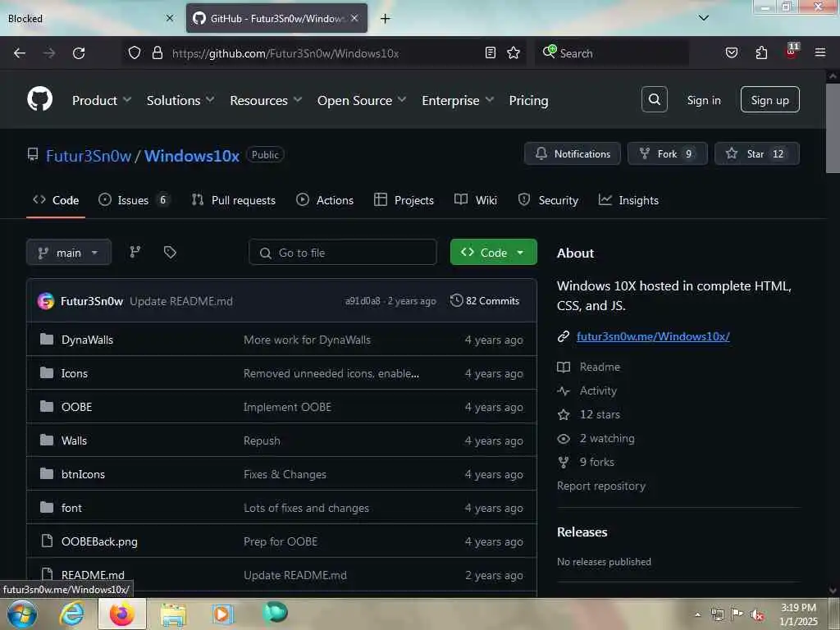Switch to the Pull requests tab
Viewport: 840px width, 630px height.
point(234,200)
